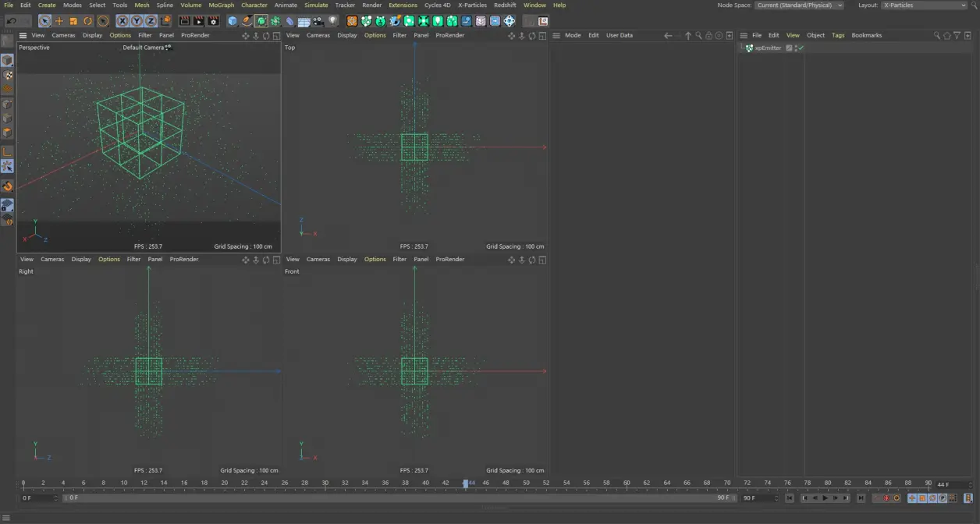Open the Layout dropdown set to X-Particles
Viewport: 980px width, 524px height.
923,5
